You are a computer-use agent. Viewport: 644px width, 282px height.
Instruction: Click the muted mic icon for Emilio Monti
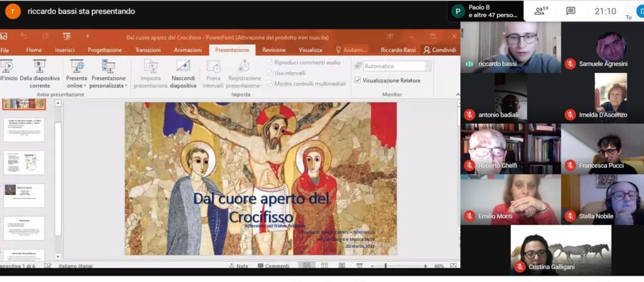click(x=469, y=216)
